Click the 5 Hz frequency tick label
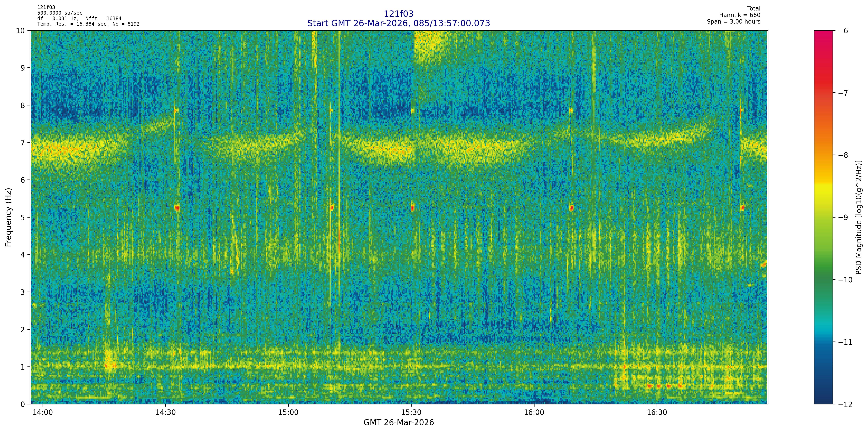 click(23, 217)
